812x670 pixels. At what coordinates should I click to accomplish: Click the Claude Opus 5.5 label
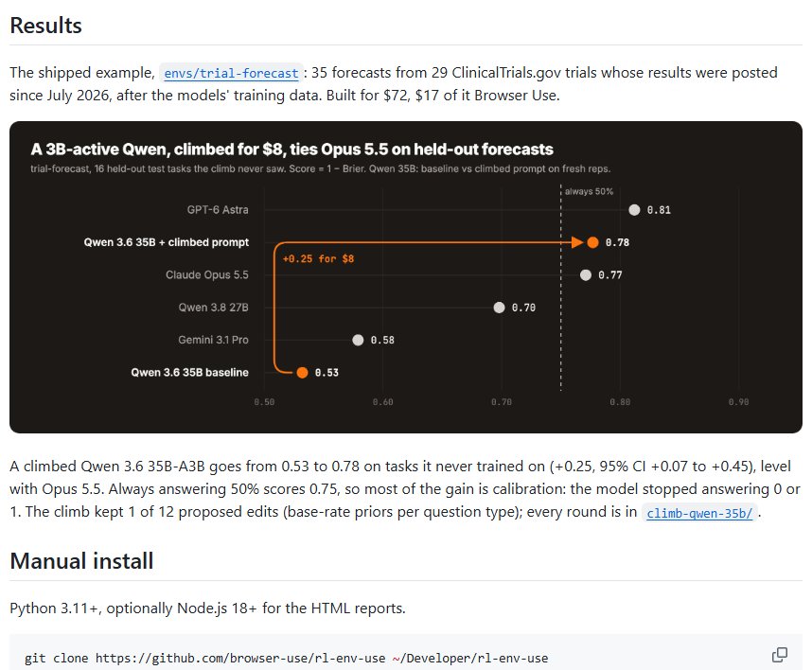pyautogui.click(x=207, y=275)
